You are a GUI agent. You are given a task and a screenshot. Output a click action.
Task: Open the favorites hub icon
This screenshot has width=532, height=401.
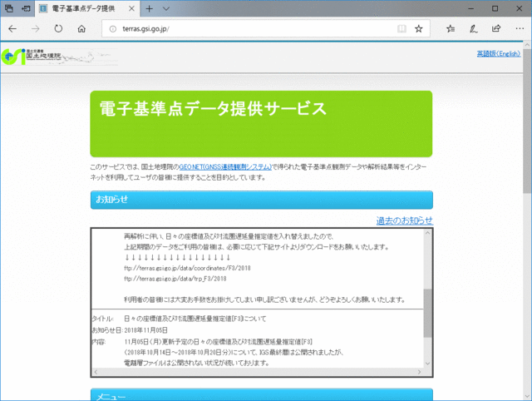point(451,29)
